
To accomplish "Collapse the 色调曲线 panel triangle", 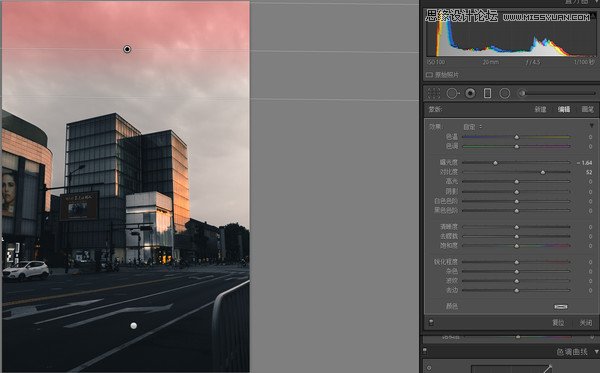I will [x=596, y=352].
